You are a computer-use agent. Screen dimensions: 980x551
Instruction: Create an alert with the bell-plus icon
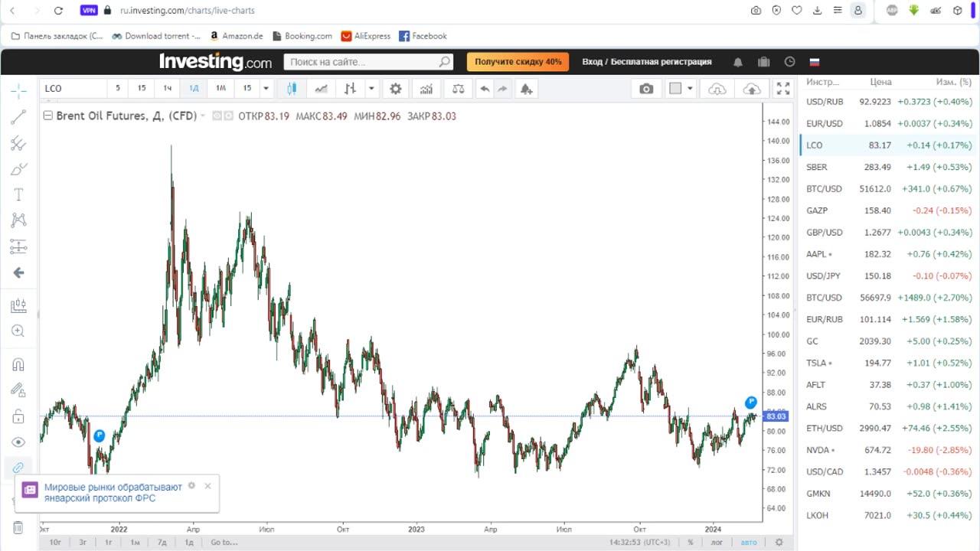click(526, 89)
